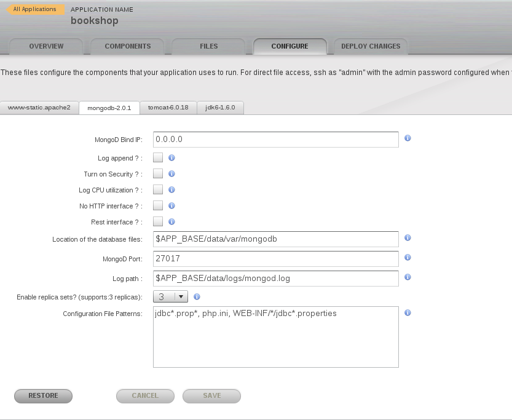
Task: Click into the MongoD Bind IP field
Action: point(275,140)
